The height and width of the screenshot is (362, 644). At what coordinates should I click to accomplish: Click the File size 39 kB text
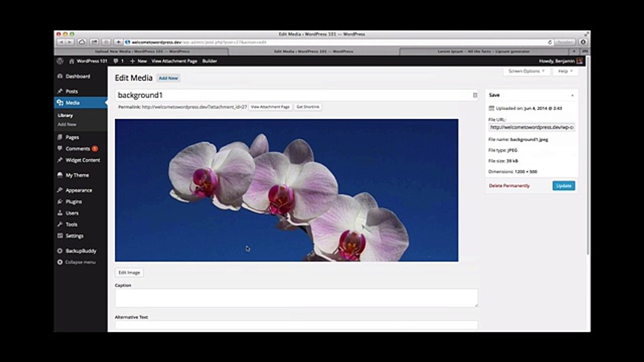point(503,161)
